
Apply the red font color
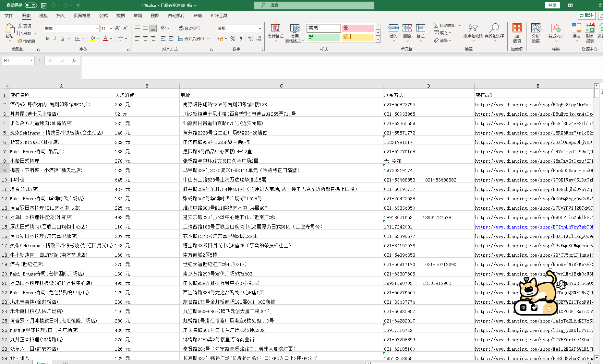click(105, 39)
